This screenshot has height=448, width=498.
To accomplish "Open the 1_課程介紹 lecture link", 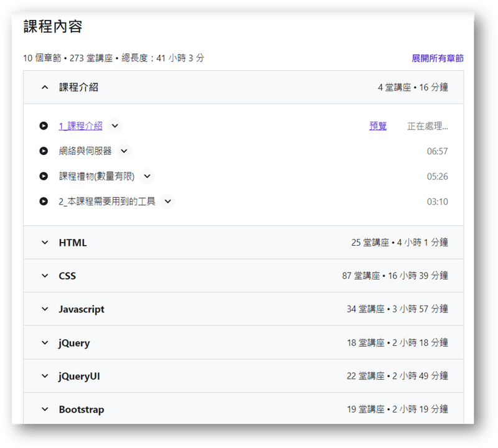I will (x=80, y=126).
